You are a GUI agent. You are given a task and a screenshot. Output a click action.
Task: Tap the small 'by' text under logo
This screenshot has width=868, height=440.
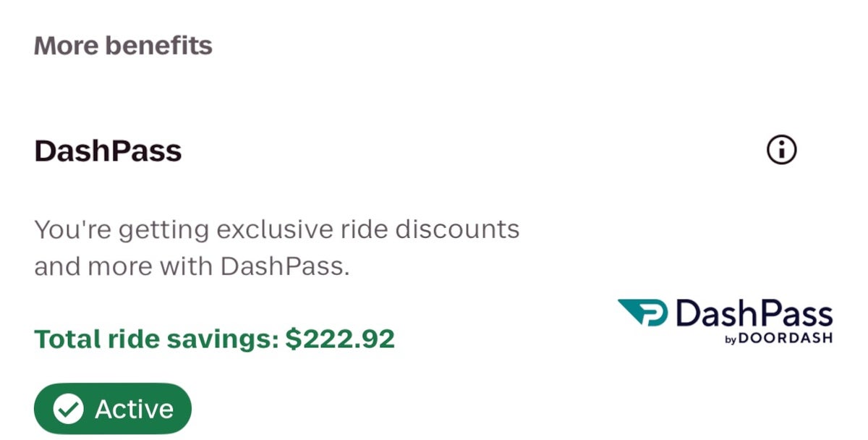(x=730, y=339)
